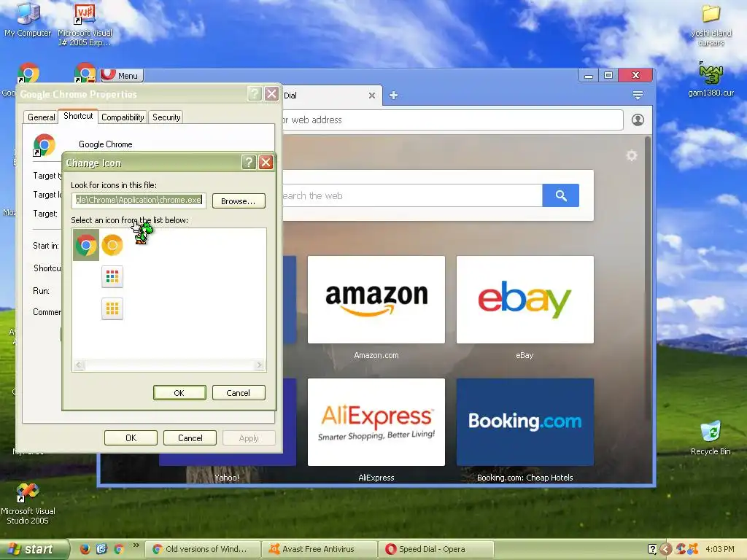Click OK in Google Chrome Properties

(x=131, y=437)
